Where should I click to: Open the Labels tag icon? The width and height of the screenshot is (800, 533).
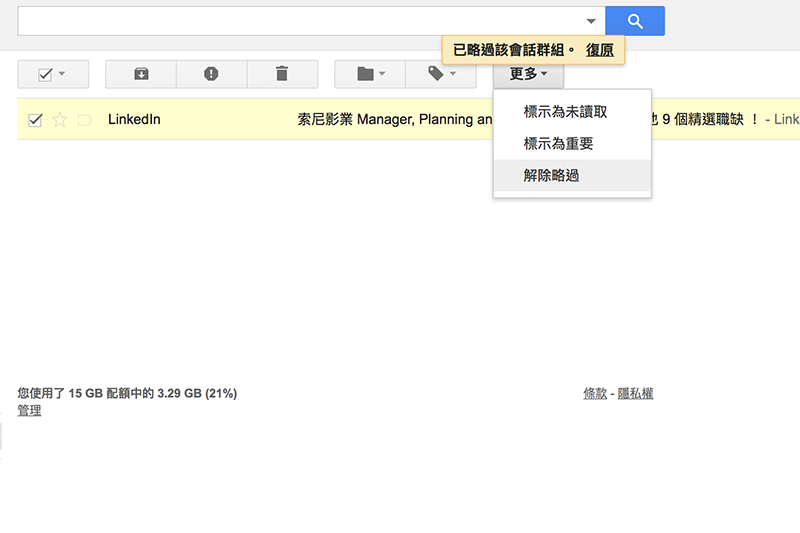[440, 74]
